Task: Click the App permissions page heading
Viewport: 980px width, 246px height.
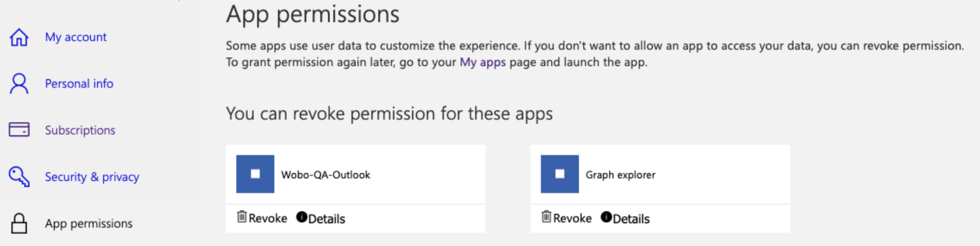Action: [x=313, y=14]
